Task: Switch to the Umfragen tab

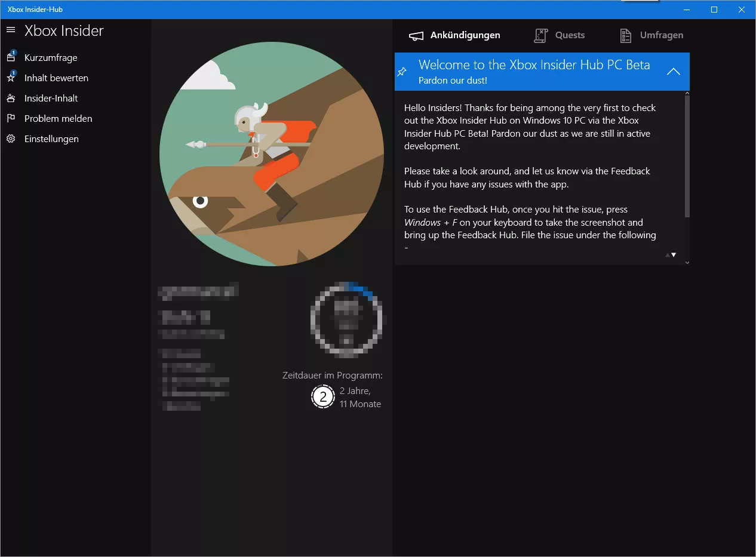Action: point(651,36)
